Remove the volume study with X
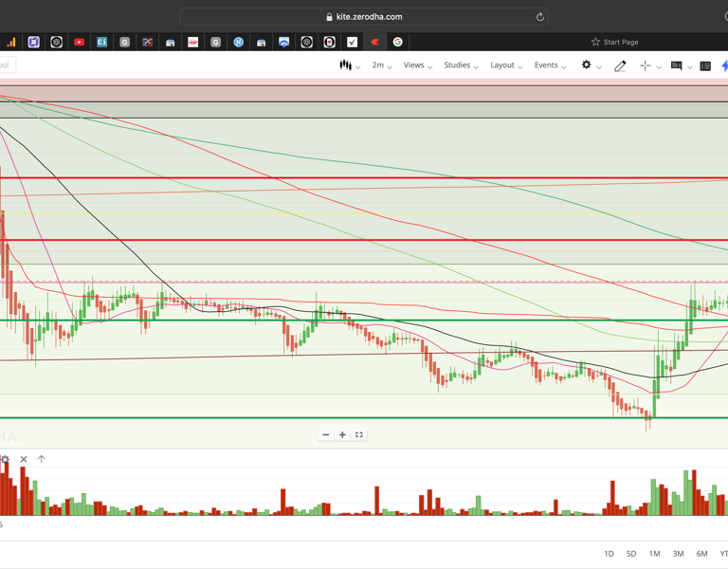Viewport: 728px width, 569px height. (x=24, y=459)
